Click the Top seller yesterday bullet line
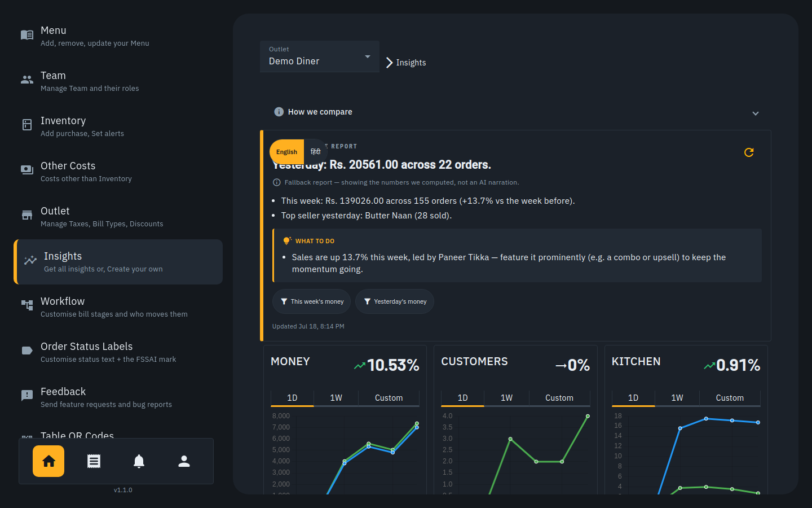Image resolution: width=812 pixels, height=508 pixels. [x=367, y=216]
